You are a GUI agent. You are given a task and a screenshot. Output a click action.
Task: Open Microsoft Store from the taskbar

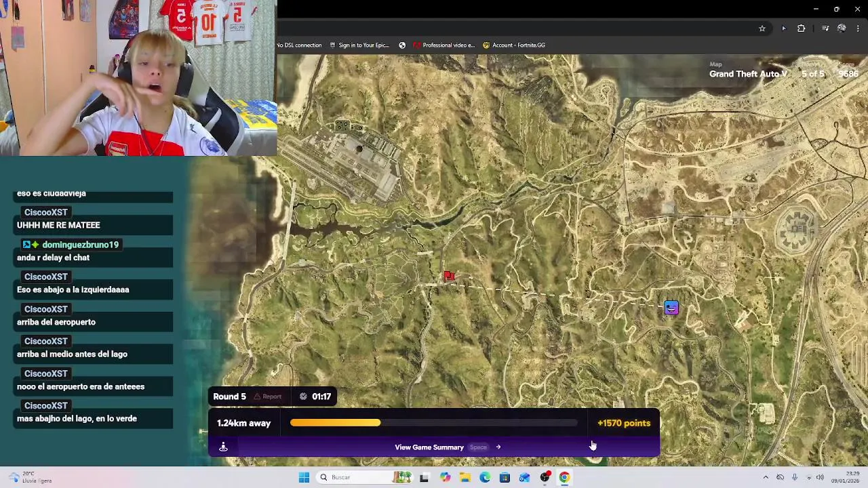(x=505, y=477)
